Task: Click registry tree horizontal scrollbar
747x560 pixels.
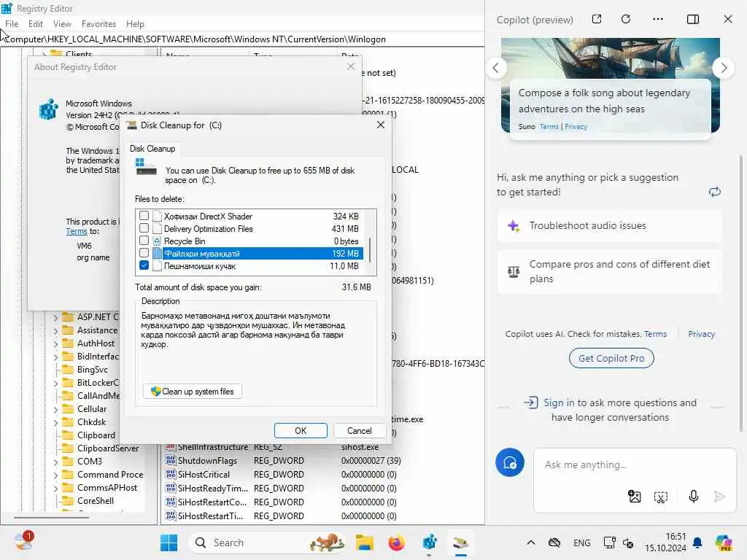Action: pyautogui.click(x=51, y=517)
